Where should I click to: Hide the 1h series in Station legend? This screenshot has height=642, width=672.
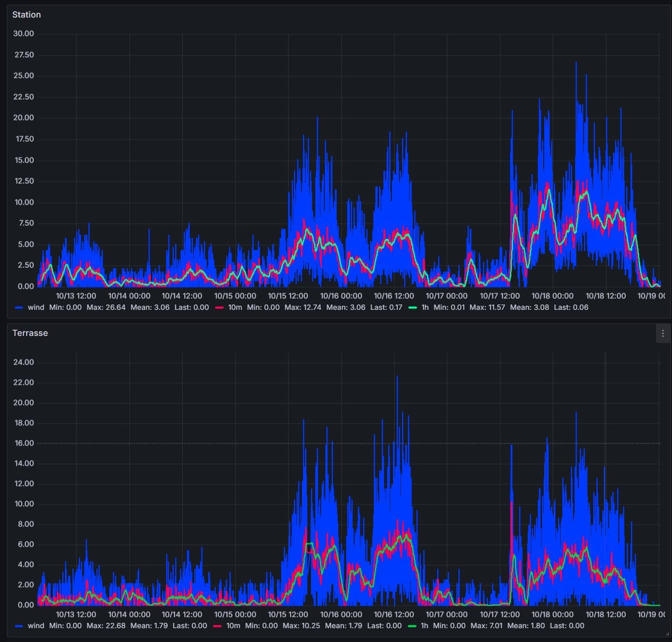click(x=424, y=307)
